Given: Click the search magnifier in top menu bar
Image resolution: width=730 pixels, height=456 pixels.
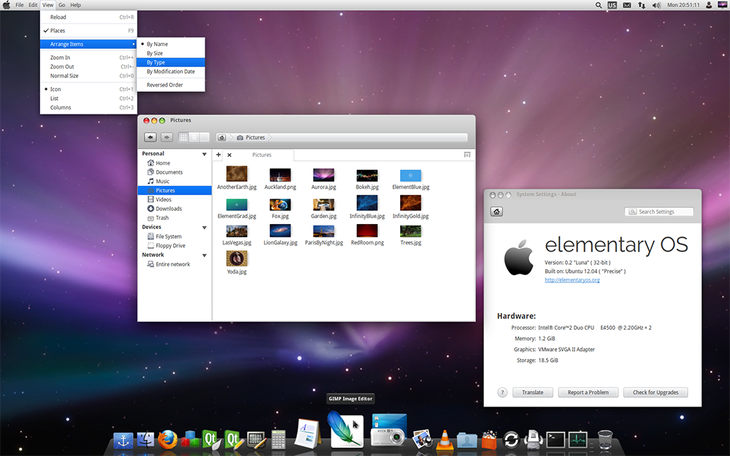Looking at the screenshot, I should tap(599, 5).
